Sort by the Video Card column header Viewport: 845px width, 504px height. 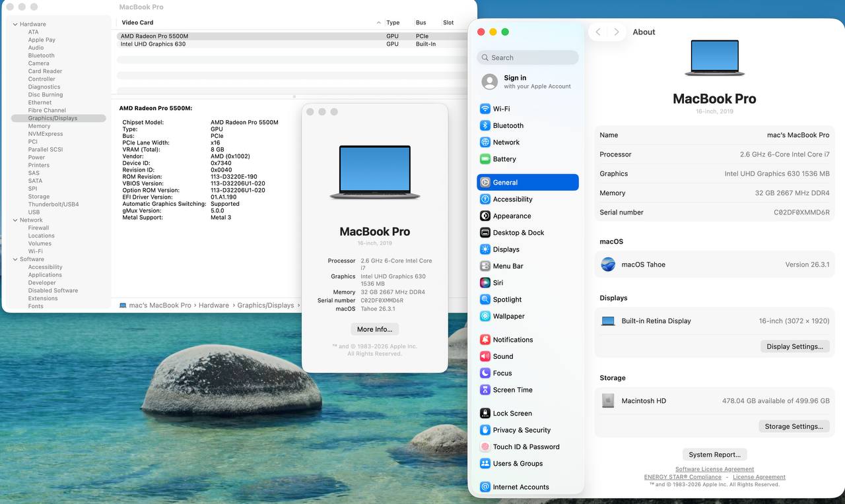coord(137,22)
